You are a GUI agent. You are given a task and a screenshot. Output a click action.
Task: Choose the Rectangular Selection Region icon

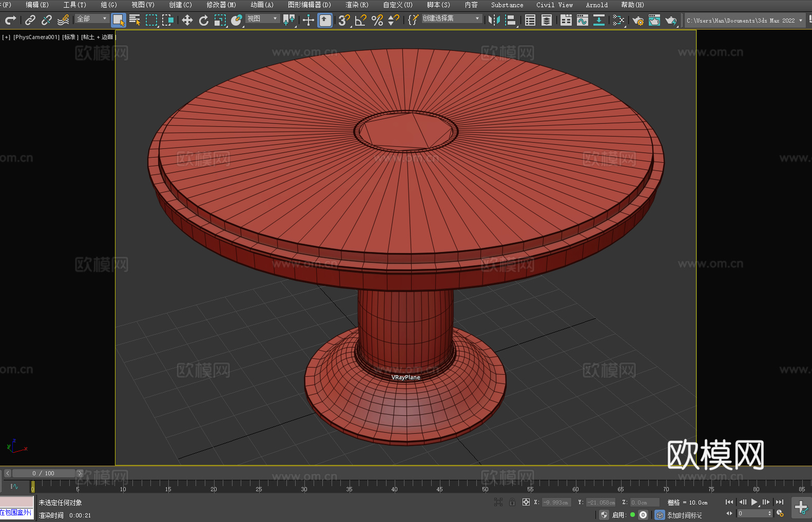151,20
